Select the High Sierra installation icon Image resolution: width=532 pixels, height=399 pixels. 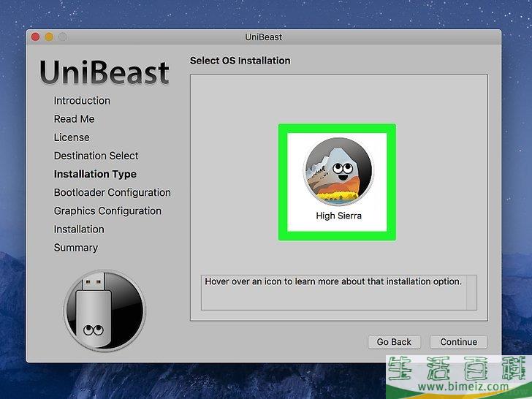pyautogui.click(x=338, y=171)
